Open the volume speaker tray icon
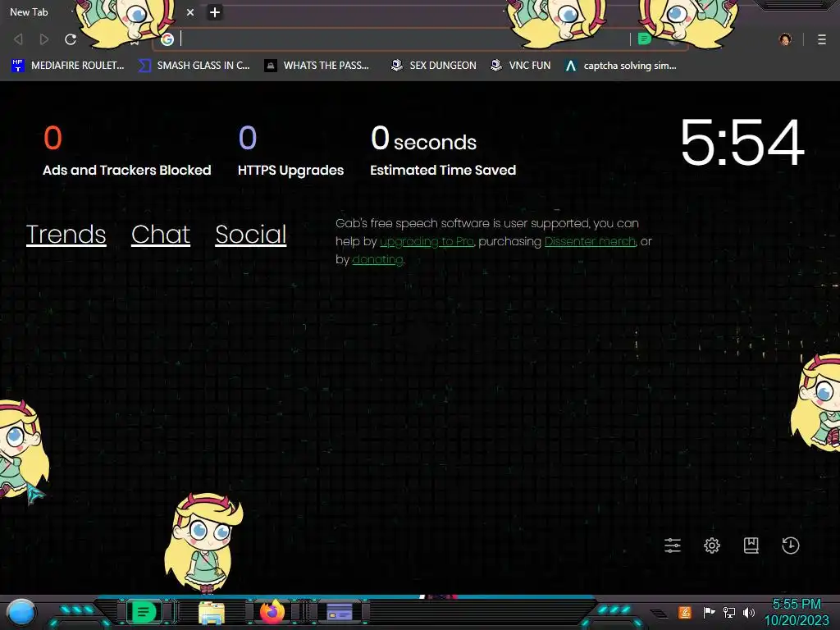840x630 pixels. coord(749,612)
